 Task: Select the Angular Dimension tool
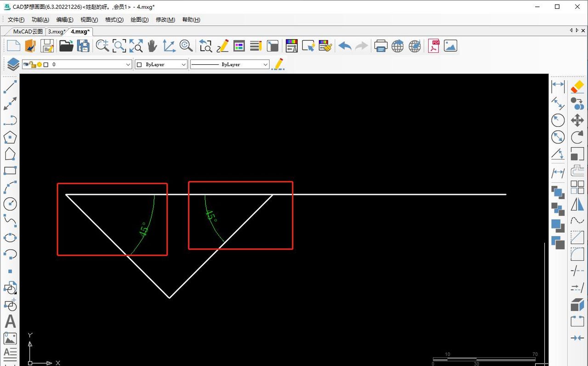pyautogui.click(x=558, y=154)
